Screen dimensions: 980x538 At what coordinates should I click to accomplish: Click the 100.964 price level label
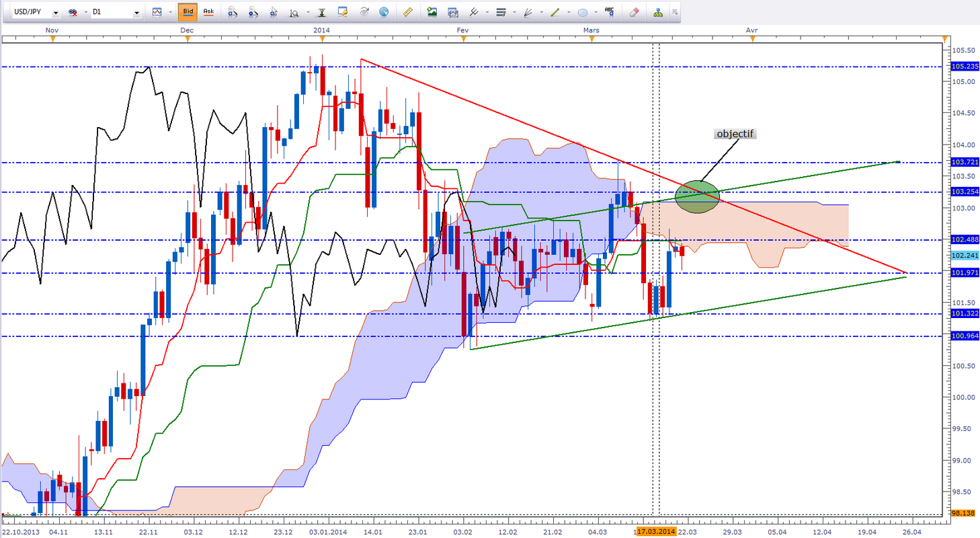965,336
